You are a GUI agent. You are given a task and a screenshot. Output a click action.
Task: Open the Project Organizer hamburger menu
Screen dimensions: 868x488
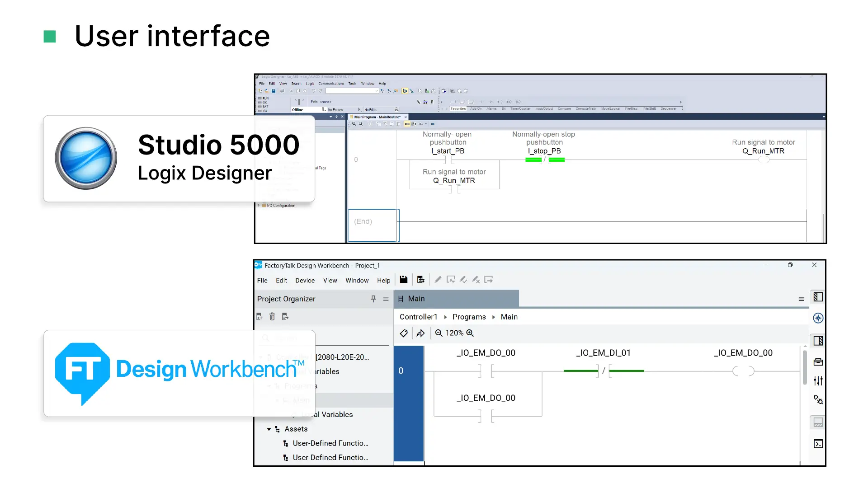386,299
